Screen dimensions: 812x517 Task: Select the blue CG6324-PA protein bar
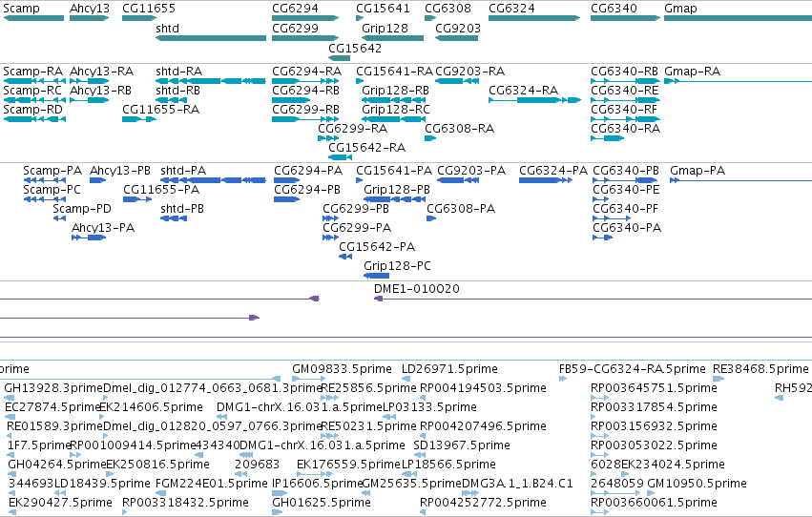click(545, 180)
